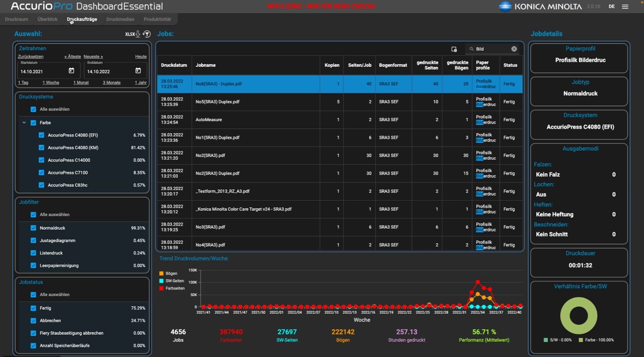Click the column settings icon beside search
This screenshot has height=357, width=644.
coord(454,49)
